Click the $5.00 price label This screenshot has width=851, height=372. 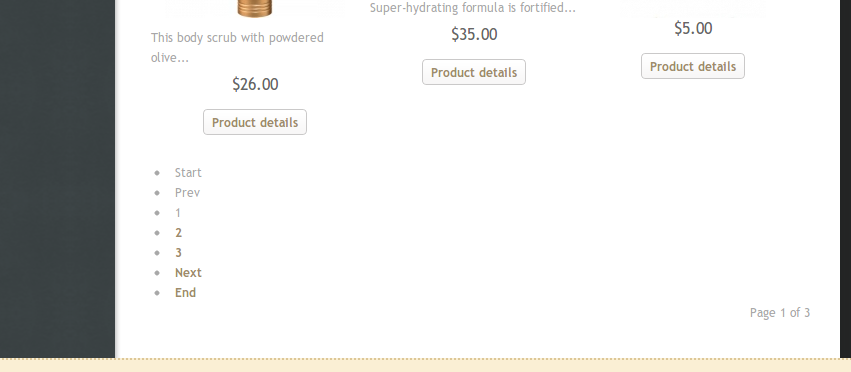pos(693,28)
